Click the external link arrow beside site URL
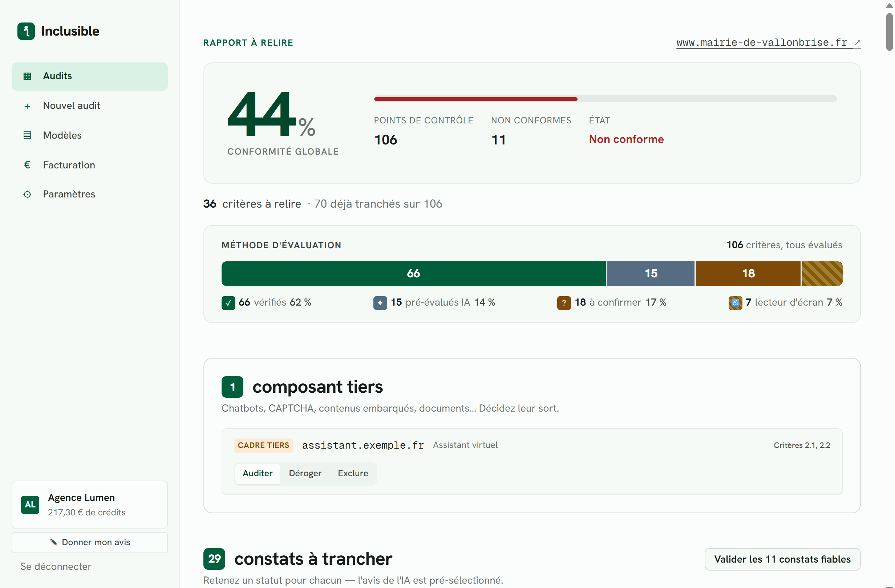Viewport: 895px width, 588px height. (857, 42)
